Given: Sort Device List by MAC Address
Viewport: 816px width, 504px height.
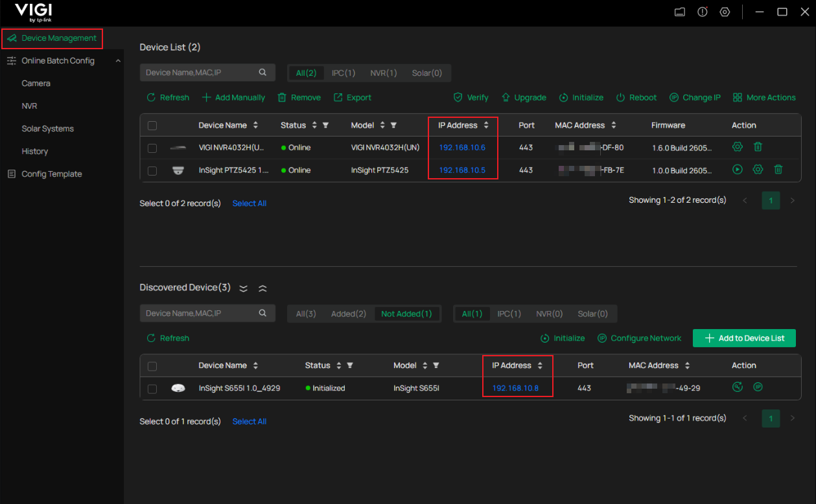Looking at the screenshot, I should 614,125.
